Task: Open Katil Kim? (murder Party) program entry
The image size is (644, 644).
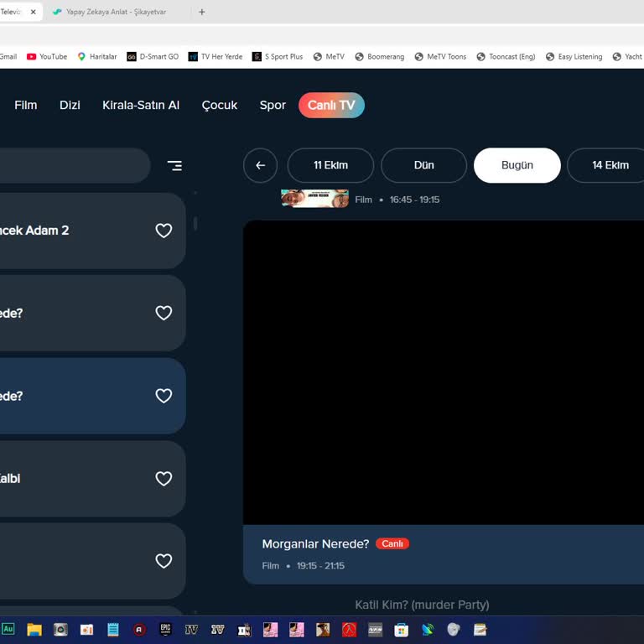Action: (422, 605)
